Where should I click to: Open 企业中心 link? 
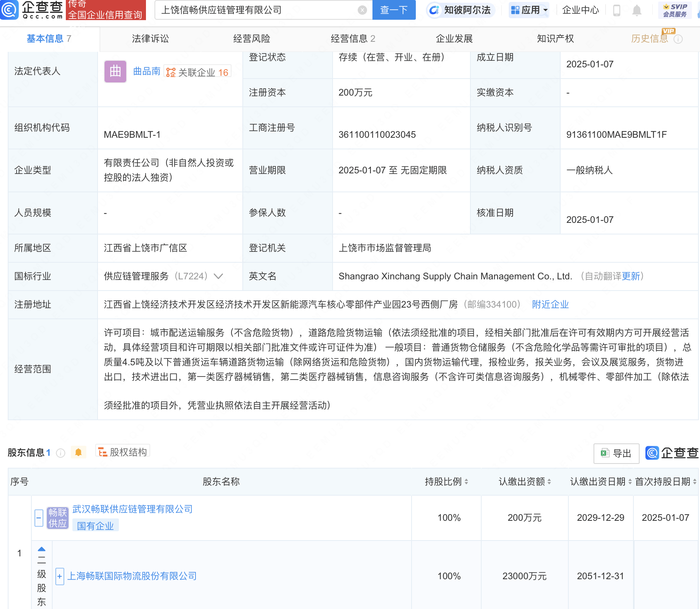[x=580, y=10]
